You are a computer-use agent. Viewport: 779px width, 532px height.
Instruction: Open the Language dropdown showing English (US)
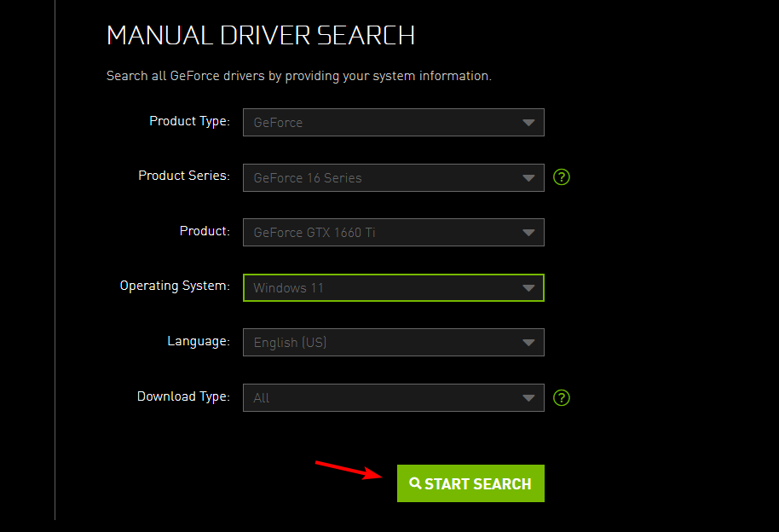(394, 342)
